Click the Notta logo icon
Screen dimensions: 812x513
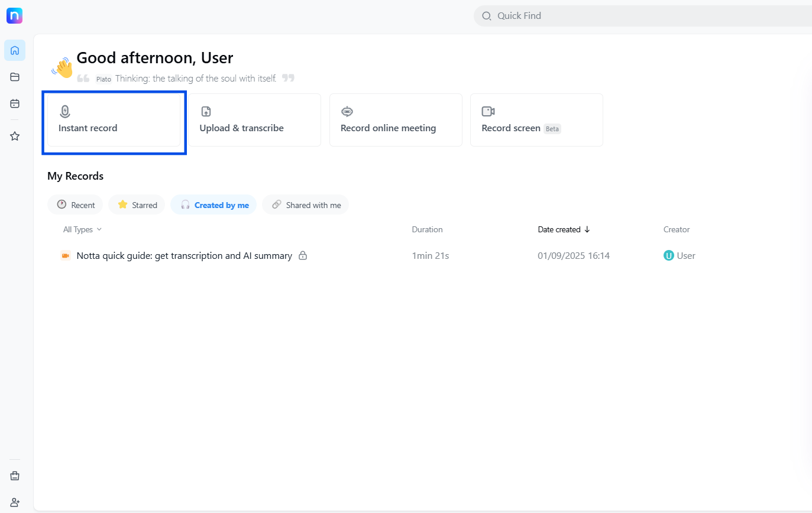(15, 15)
